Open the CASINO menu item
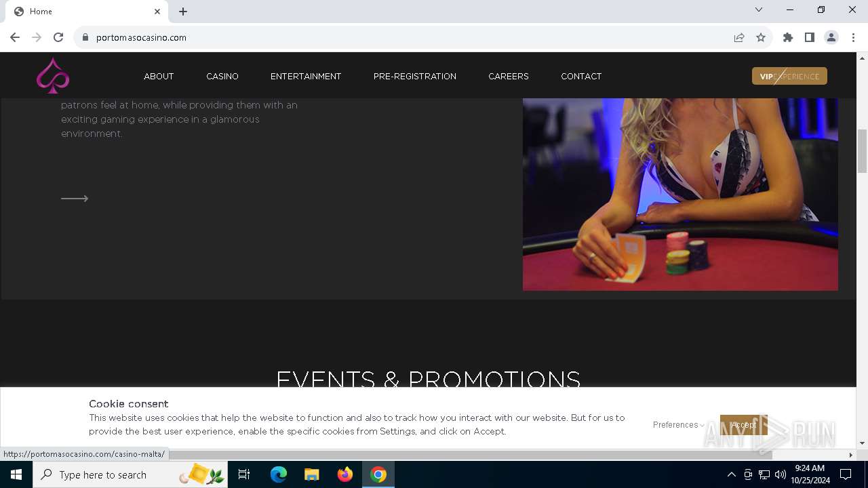Screen dimensions: 868x488 [x=222, y=76]
